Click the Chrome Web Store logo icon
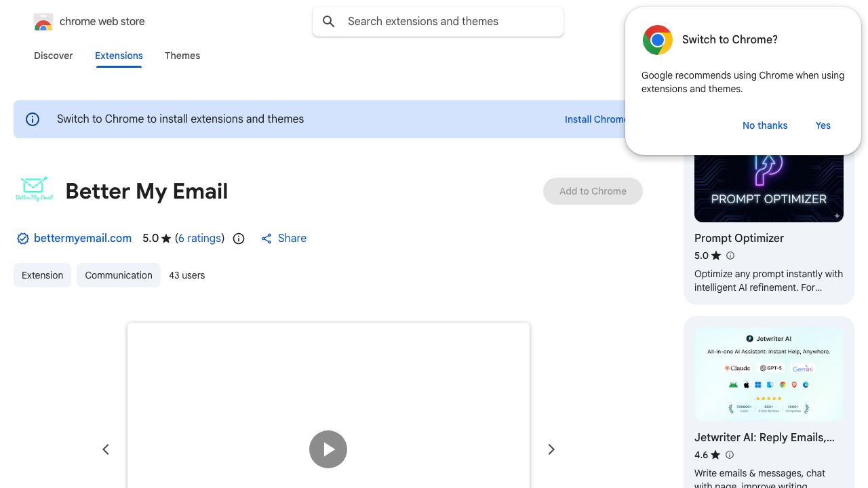868x488 pixels. tap(43, 22)
